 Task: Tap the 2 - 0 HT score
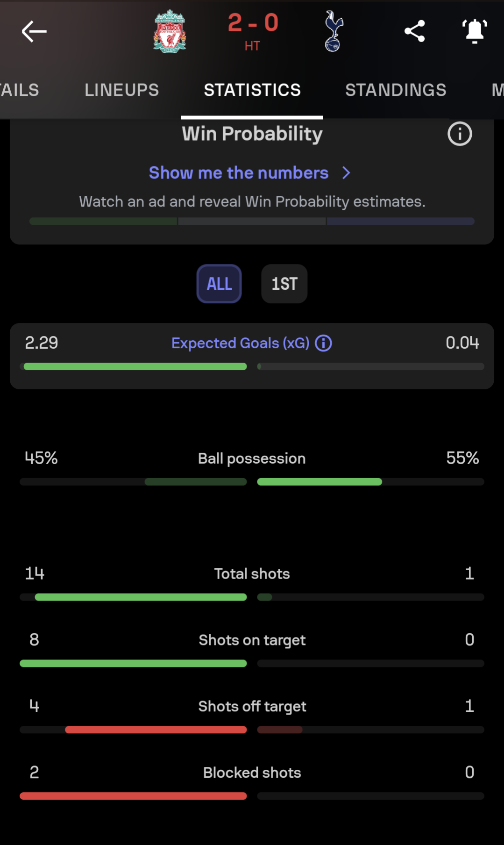tap(253, 31)
